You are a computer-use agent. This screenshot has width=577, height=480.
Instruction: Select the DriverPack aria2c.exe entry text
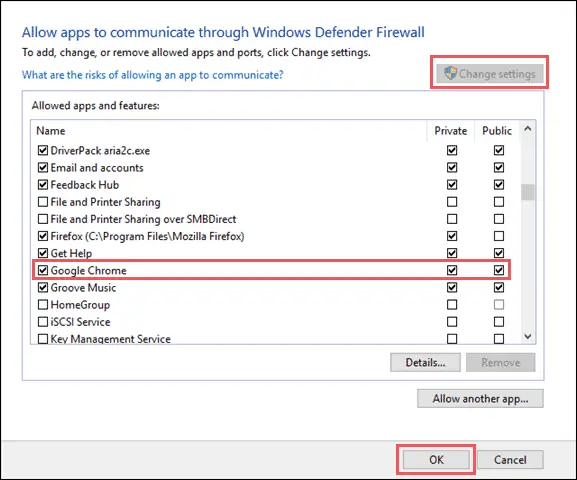pyautogui.click(x=100, y=151)
